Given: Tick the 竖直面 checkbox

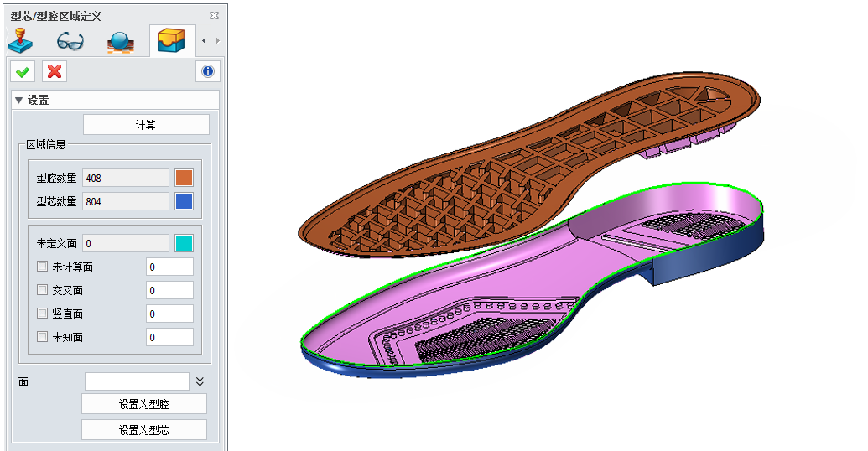Looking at the screenshot, I should [43, 314].
